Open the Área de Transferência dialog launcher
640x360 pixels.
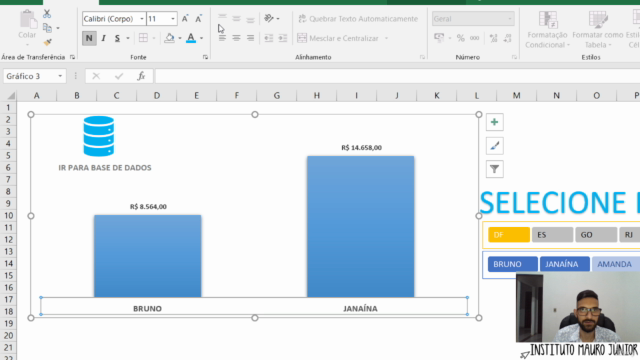tap(72, 57)
